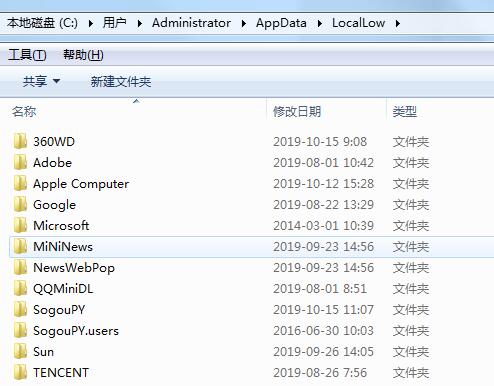Image resolution: width=494 pixels, height=386 pixels.
Task: Select the QQMiniDL folder name
Action: (63, 289)
